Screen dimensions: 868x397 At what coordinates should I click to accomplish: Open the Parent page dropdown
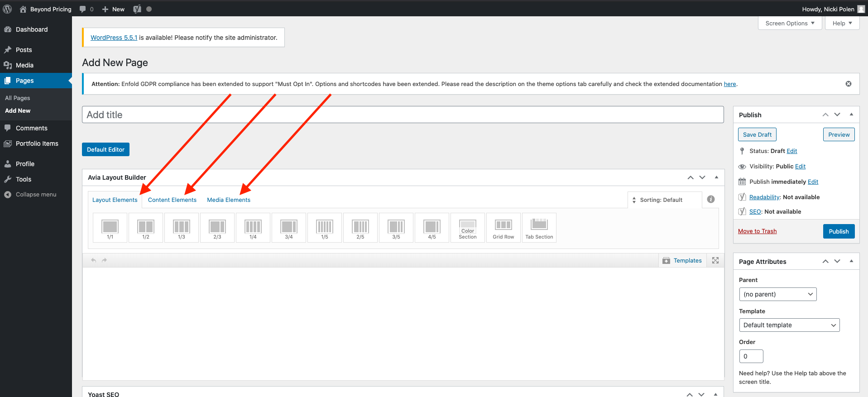(778, 294)
